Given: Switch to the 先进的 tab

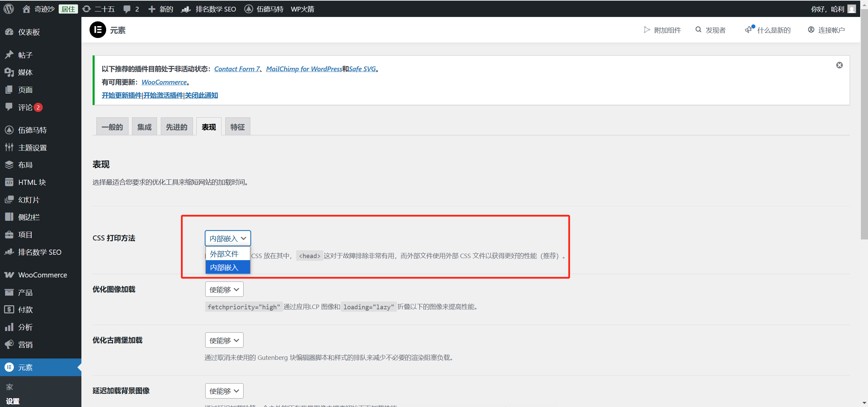Looking at the screenshot, I should (x=176, y=127).
